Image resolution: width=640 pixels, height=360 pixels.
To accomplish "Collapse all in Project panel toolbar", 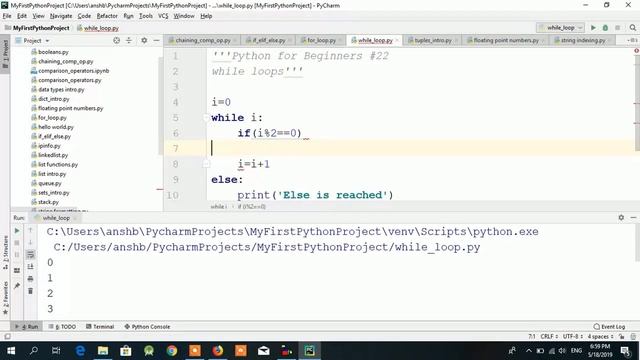I will (129, 40).
